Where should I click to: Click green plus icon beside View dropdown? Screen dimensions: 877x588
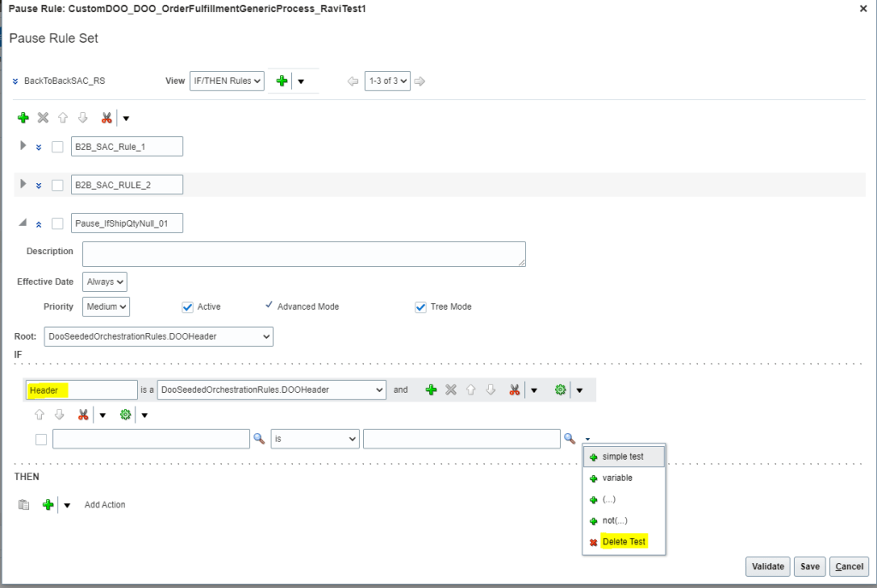pyautogui.click(x=282, y=81)
